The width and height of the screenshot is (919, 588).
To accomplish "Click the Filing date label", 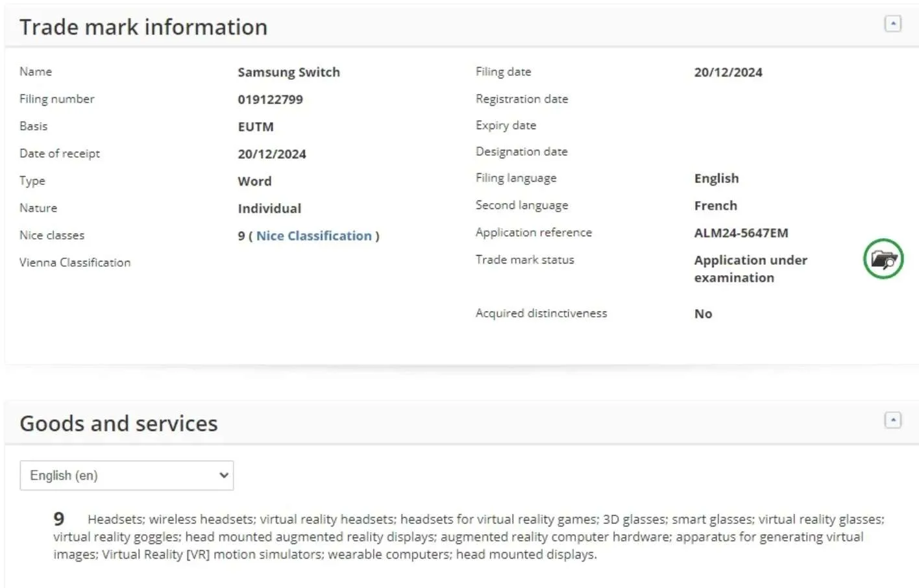I will 504,71.
